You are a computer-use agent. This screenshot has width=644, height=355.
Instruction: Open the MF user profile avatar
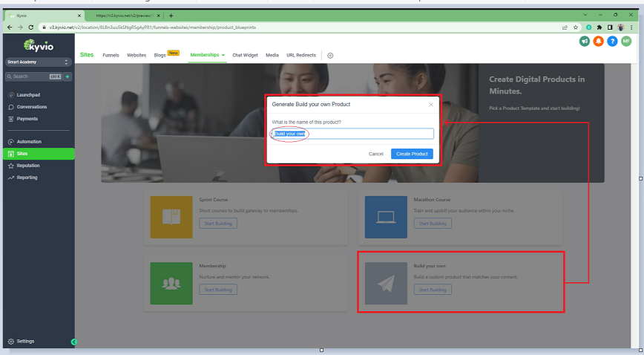(626, 41)
